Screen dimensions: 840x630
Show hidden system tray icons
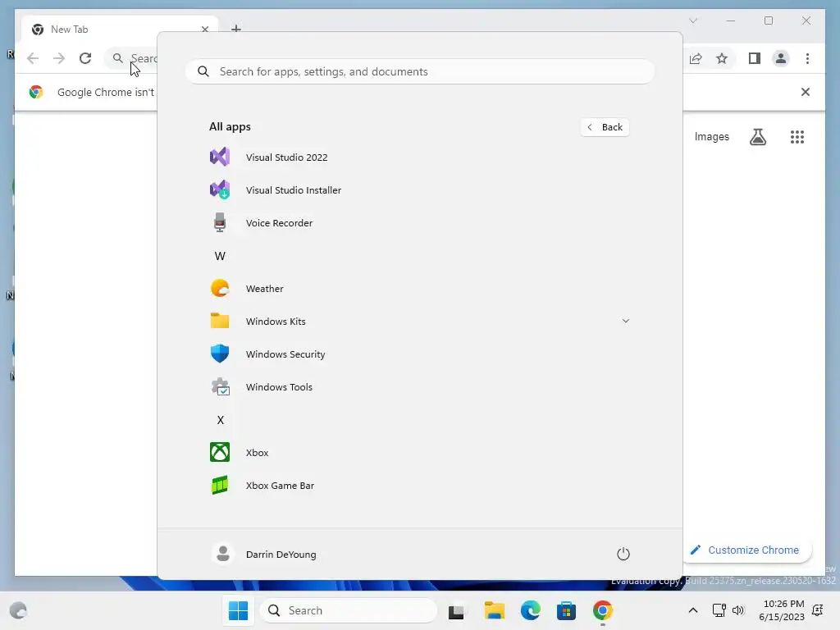click(692, 610)
